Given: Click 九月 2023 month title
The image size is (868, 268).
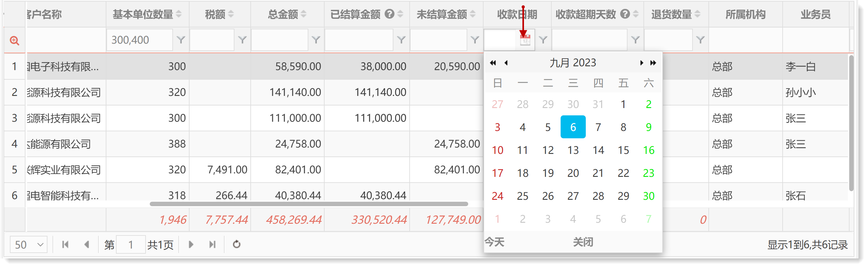Looking at the screenshot, I should coord(573,63).
